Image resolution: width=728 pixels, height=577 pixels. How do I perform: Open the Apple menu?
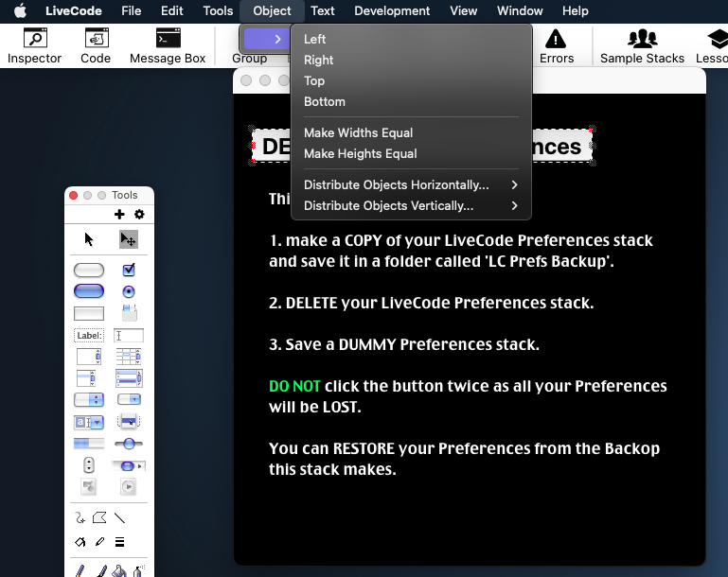tap(21, 10)
